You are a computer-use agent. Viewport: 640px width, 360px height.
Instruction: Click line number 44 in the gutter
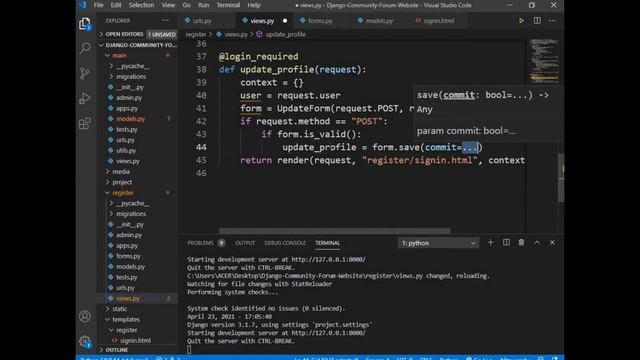point(201,147)
